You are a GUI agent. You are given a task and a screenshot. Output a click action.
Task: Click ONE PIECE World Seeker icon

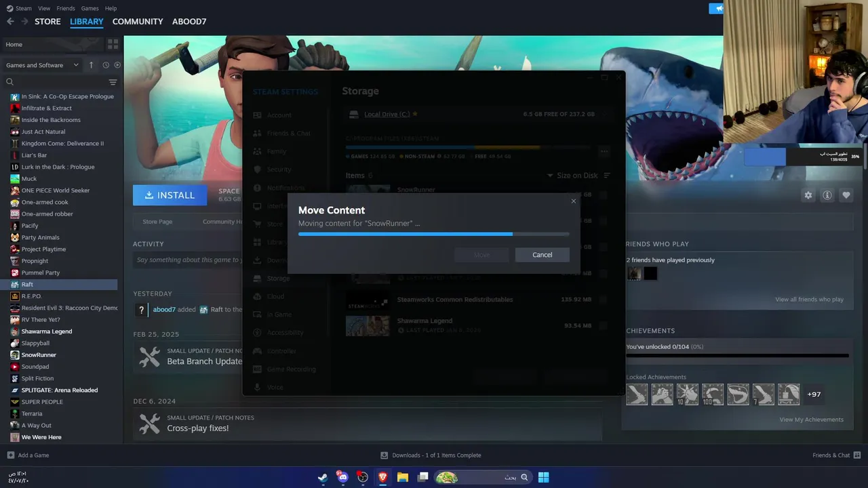[x=15, y=190]
